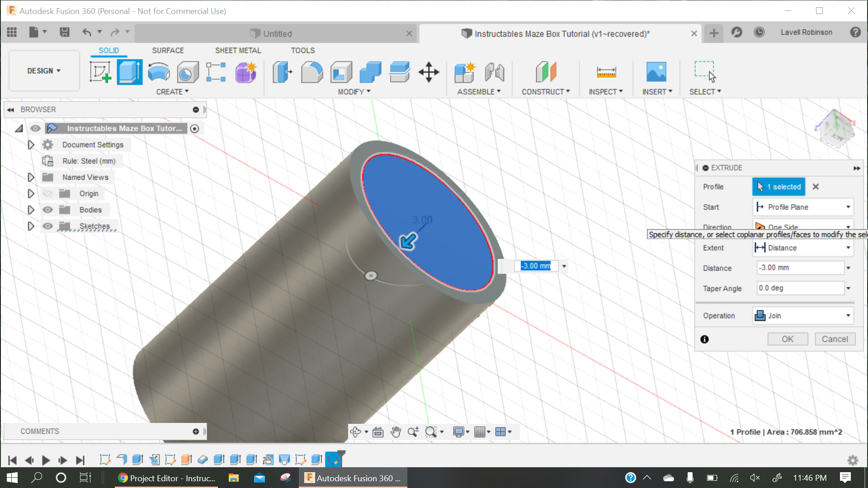Switch to the SHEET METAL tab
The height and width of the screenshot is (488, 868).
(x=238, y=51)
